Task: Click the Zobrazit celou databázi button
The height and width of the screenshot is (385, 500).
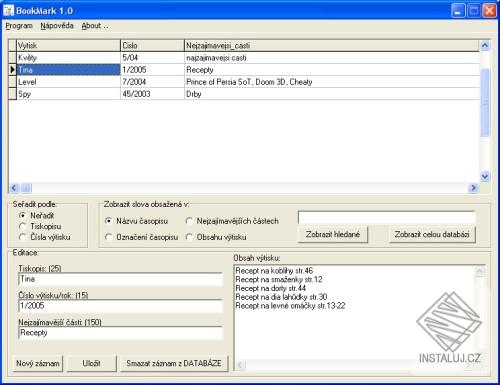Action: tap(432, 234)
